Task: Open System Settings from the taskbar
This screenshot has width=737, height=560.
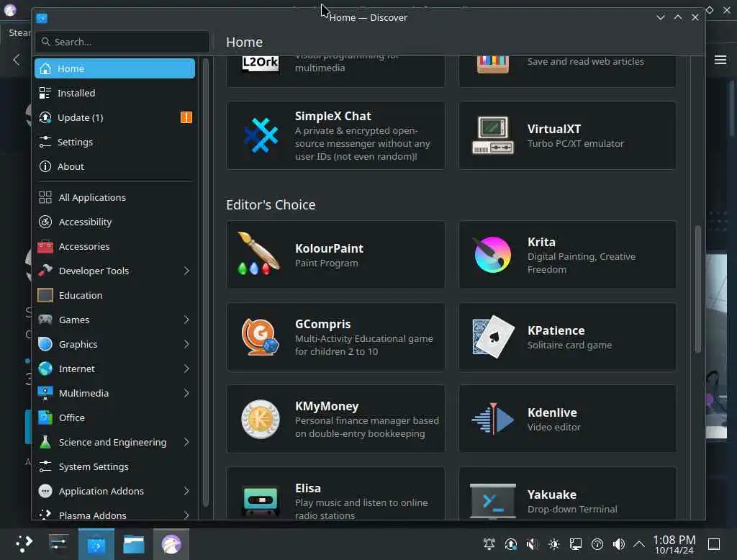Action: [58, 544]
